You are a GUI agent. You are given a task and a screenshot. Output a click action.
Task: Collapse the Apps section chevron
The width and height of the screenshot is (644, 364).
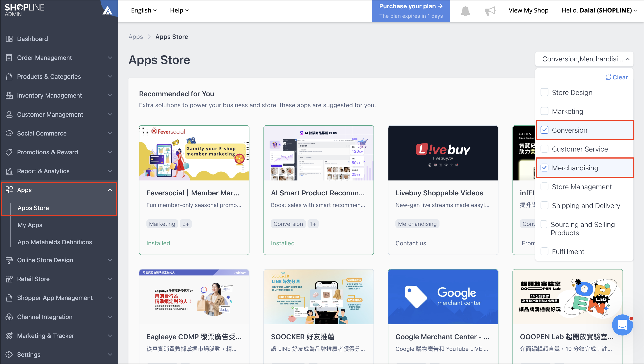(x=110, y=190)
